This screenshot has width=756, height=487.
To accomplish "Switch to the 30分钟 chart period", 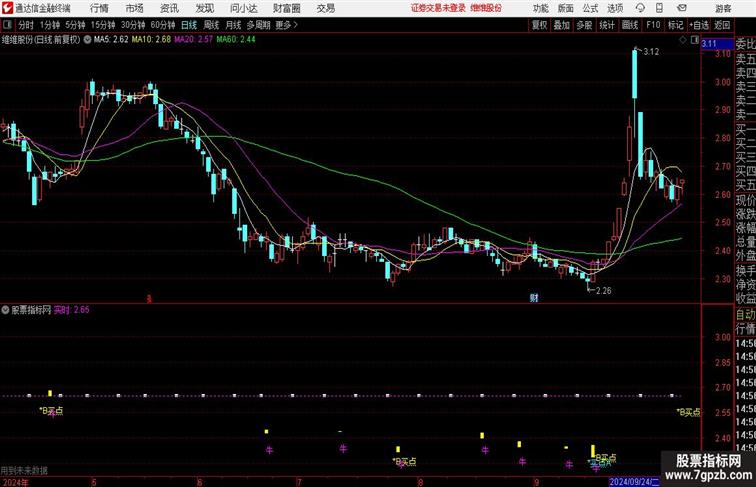I will point(133,25).
